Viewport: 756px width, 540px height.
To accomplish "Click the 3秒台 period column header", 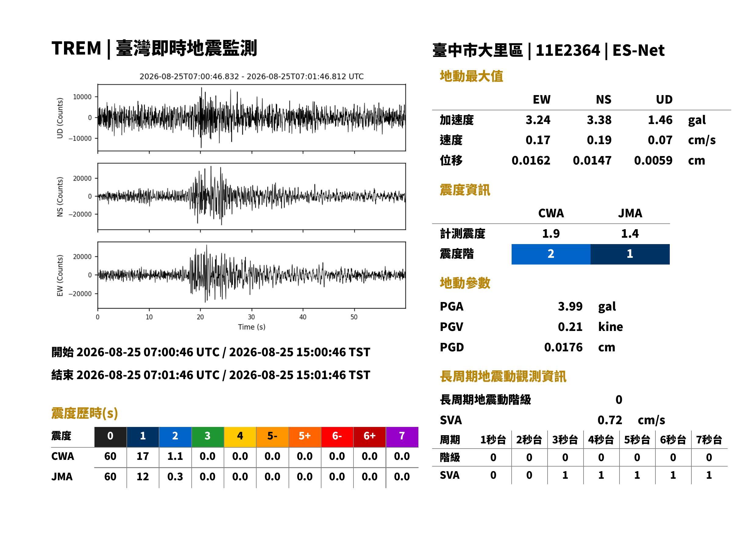I will [565, 439].
